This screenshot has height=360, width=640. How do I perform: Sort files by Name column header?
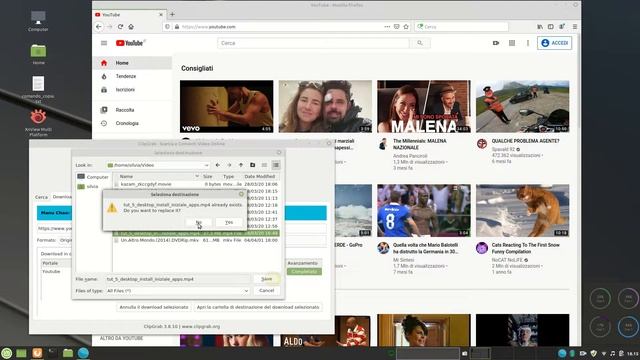[x=157, y=176]
